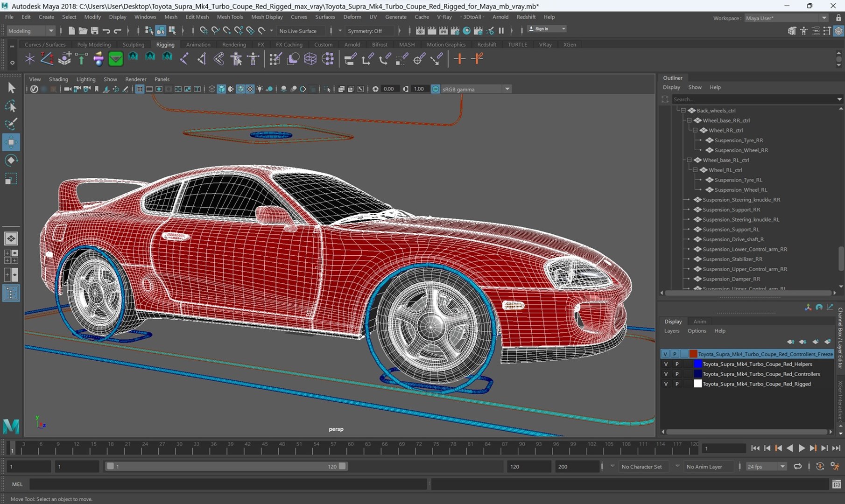Open the sRGB gamma view transform dropdown
Viewport: 845px width, 504px height.
(x=476, y=89)
